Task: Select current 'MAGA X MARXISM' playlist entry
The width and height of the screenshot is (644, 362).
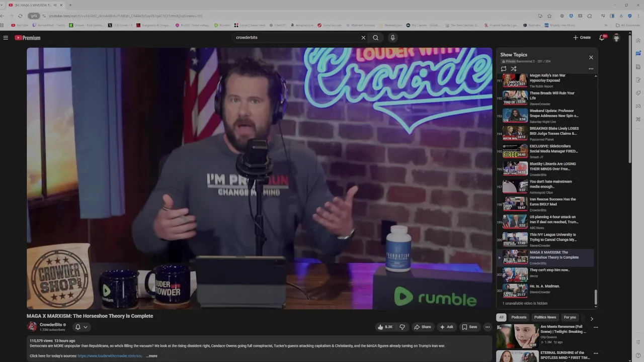Action: click(x=545, y=257)
